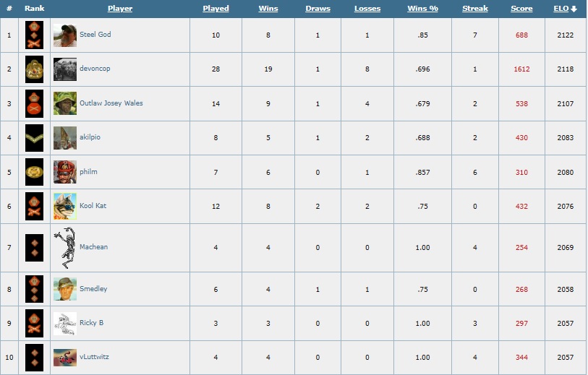Screen dimensions: 588x375
Task: Sort leaderboard by Score column
Action: click(521, 8)
